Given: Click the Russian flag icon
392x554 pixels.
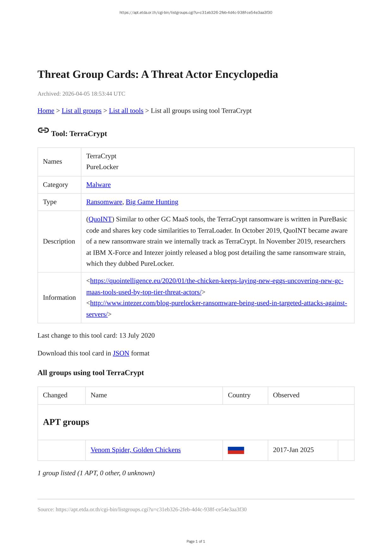Looking at the screenshot, I should click(236, 450).
